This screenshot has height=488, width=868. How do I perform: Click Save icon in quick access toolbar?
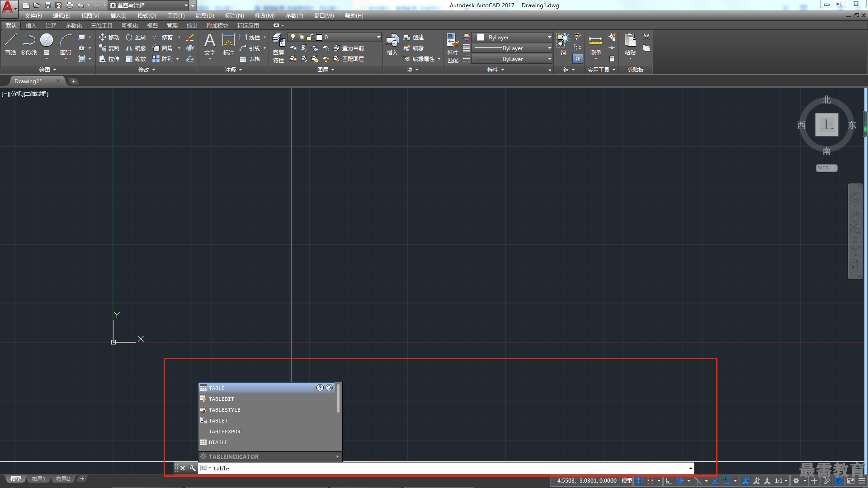(47, 5)
